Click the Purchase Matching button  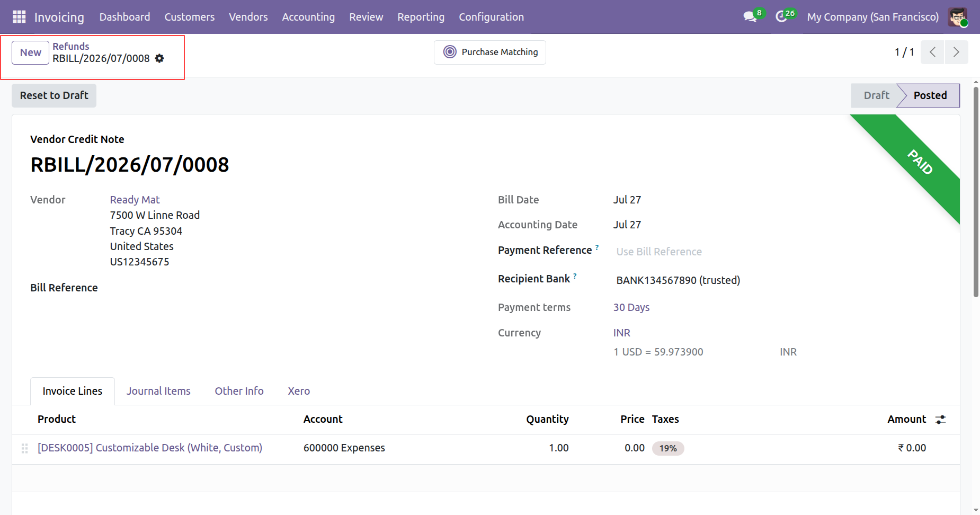click(490, 52)
